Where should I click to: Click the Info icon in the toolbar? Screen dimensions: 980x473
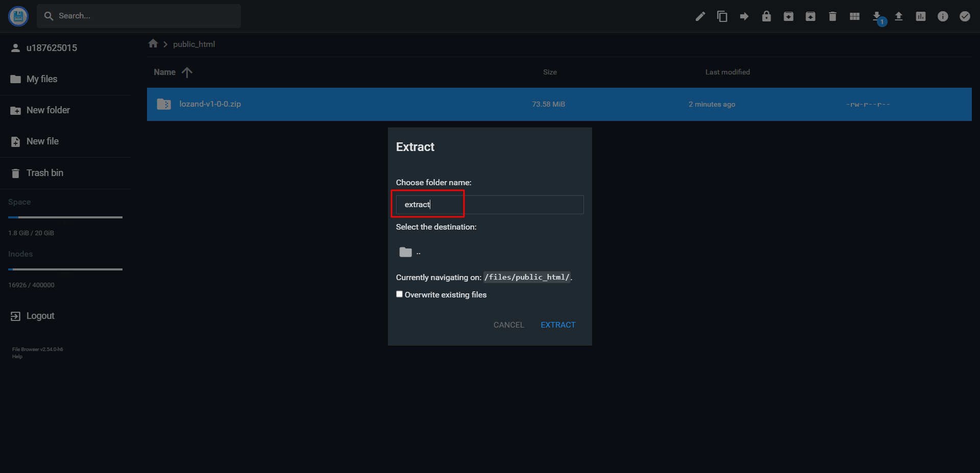(x=942, y=16)
